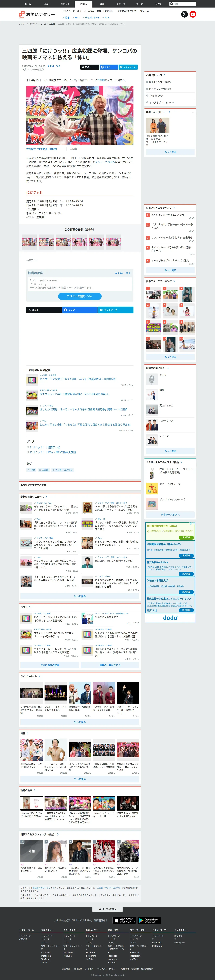Open 賞レース in section menu
215x980 pixels.
click(x=145, y=11)
